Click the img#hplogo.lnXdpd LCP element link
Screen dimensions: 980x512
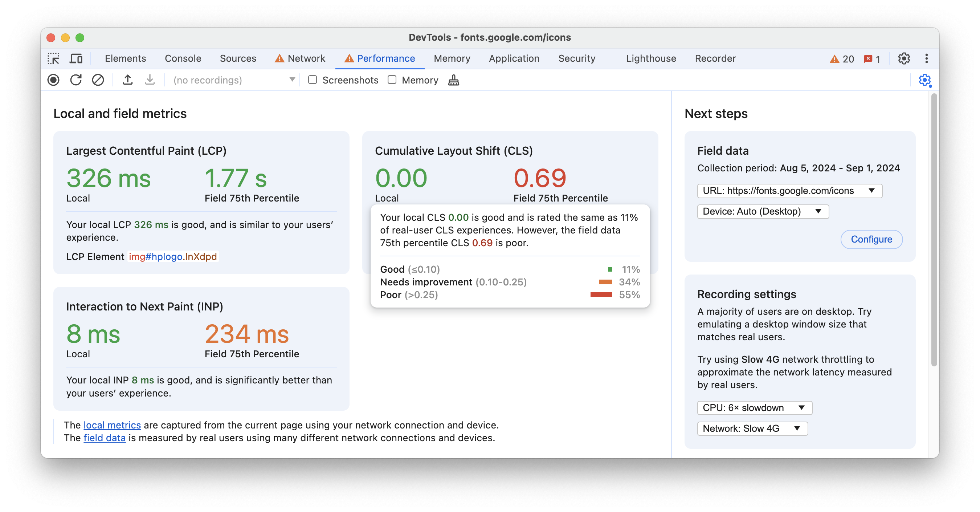coord(172,256)
